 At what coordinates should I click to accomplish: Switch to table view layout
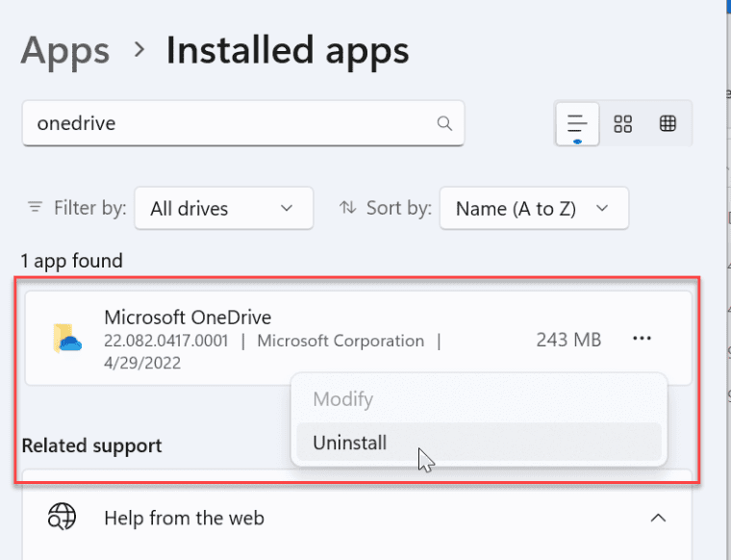[x=668, y=124]
